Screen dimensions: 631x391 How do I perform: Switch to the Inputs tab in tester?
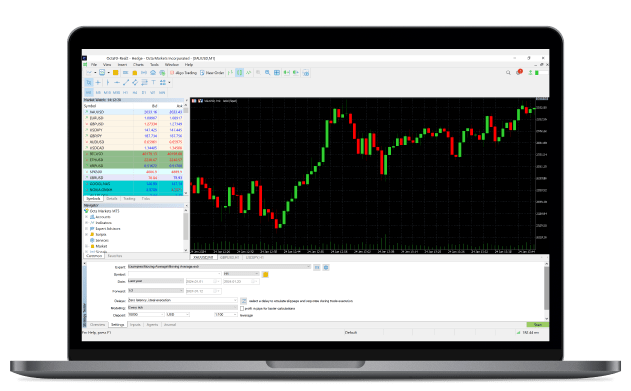[135, 325]
